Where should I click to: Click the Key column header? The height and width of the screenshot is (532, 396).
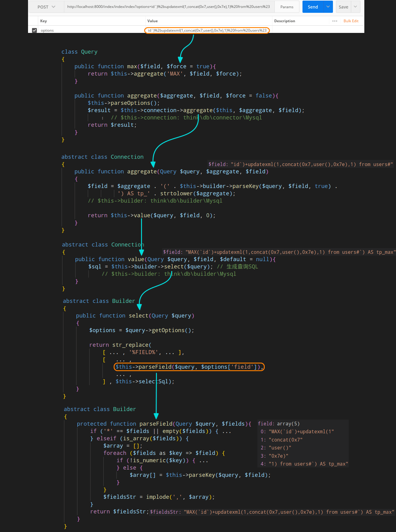point(44,21)
